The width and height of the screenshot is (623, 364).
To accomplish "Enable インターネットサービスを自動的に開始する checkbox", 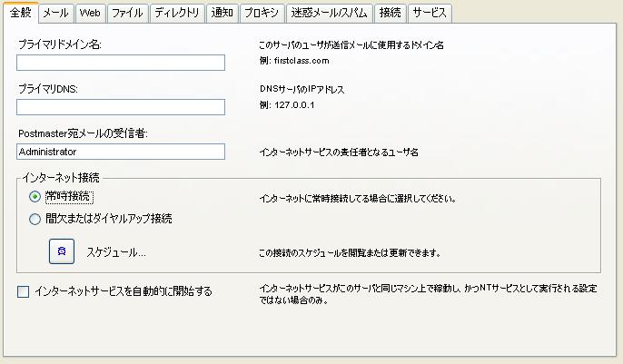I will click(23, 291).
